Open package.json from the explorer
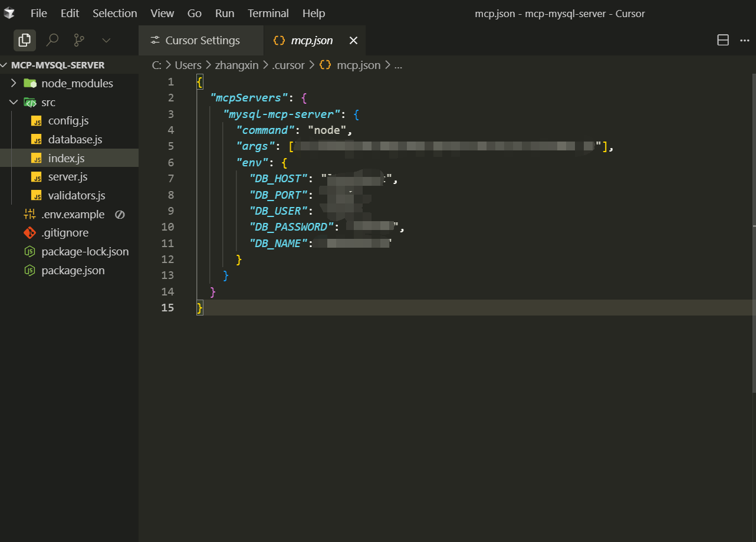Image resolution: width=756 pixels, height=542 pixels. pyautogui.click(x=73, y=271)
